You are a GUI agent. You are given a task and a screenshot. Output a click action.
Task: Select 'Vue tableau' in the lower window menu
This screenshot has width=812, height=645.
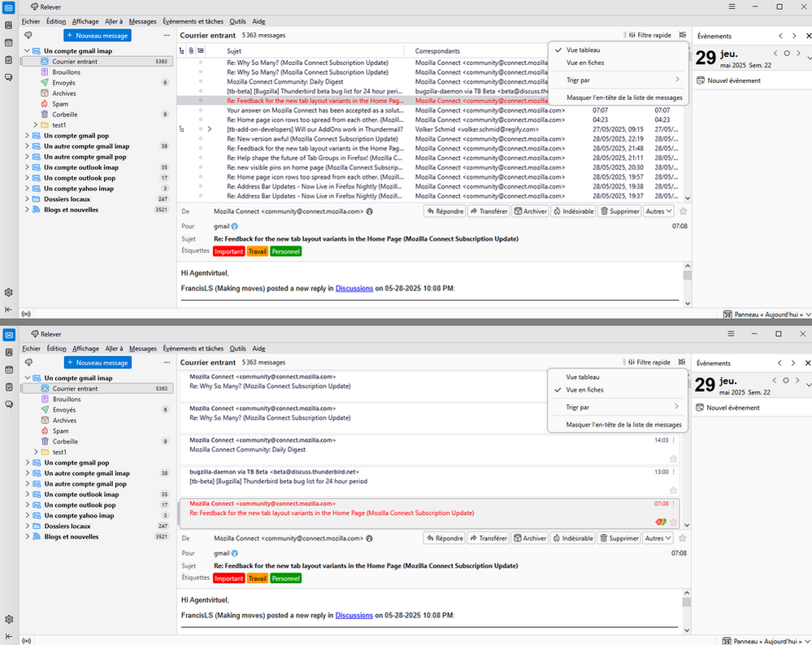pos(583,377)
